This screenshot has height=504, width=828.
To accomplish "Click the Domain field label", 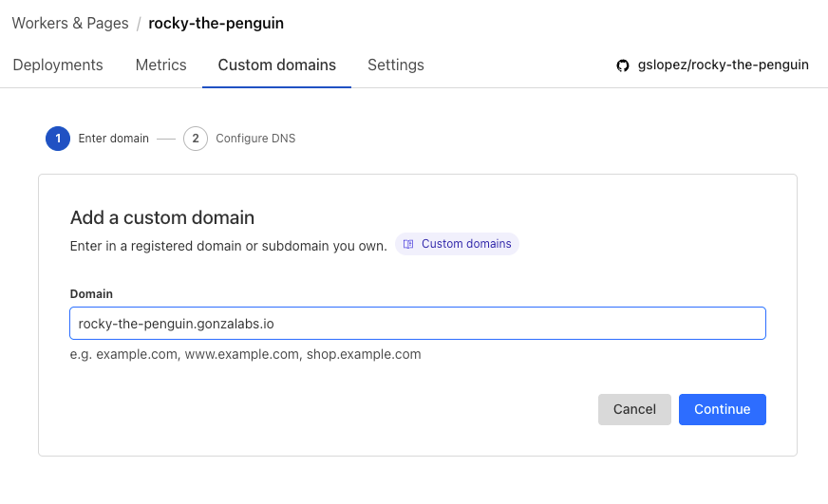I will (91, 294).
